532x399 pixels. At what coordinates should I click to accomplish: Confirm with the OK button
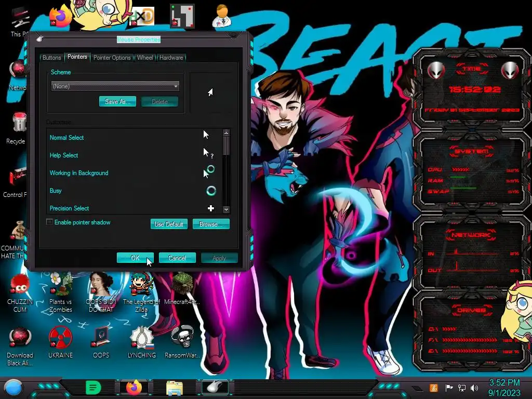click(135, 258)
